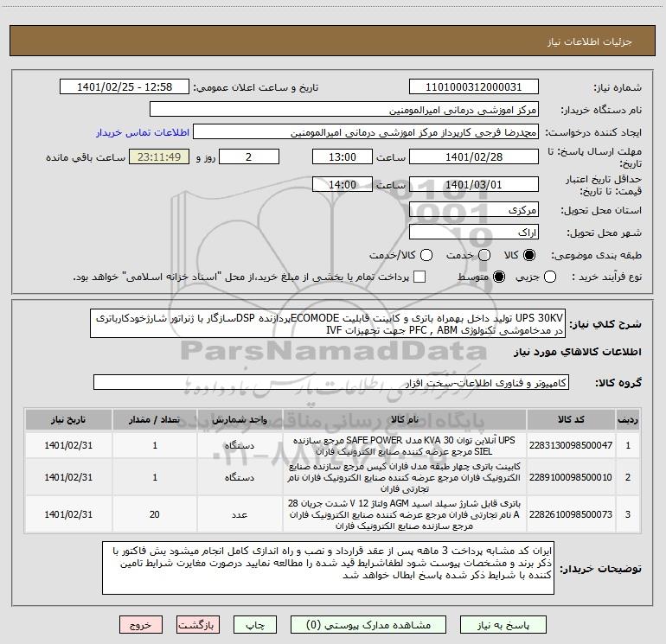Click the validity hour field 14:00
666x644 pixels.
click(x=343, y=184)
